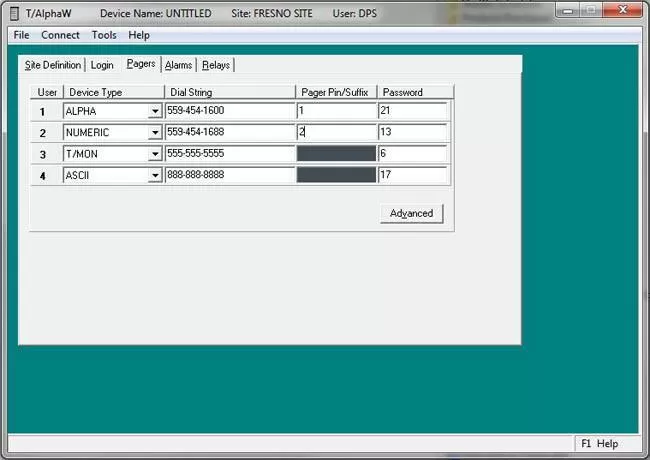The height and width of the screenshot is (460, 650).
Task: Click the Password column header
Action: click(415, 92)
